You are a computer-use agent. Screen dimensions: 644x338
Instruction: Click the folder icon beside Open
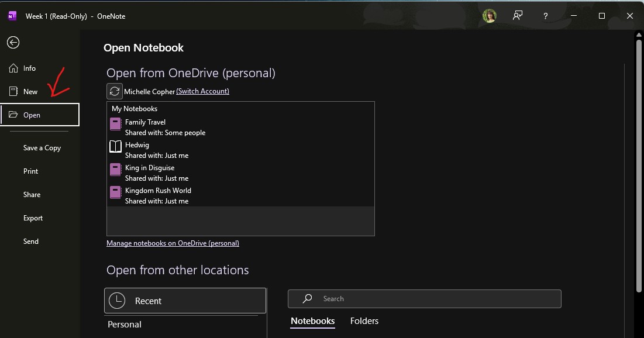point(13,115)
